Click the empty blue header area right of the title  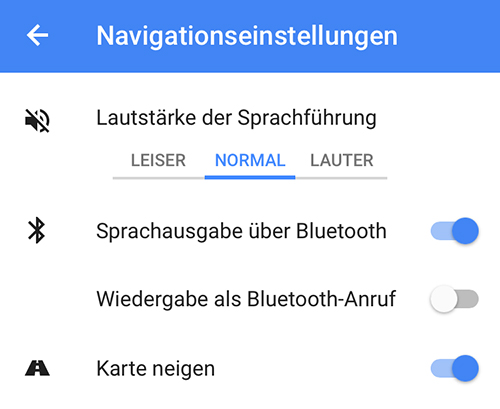tap(448, 36)
